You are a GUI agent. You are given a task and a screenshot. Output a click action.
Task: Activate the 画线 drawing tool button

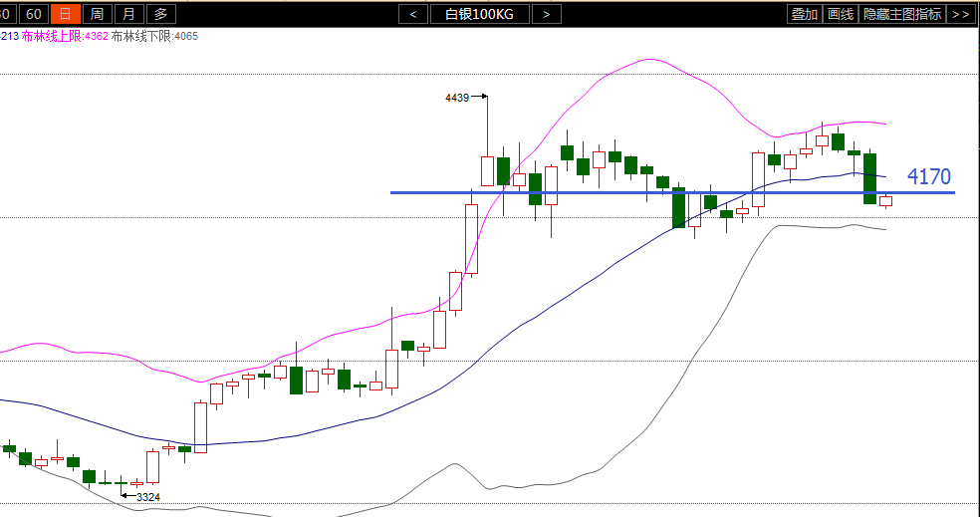(841, 14)
